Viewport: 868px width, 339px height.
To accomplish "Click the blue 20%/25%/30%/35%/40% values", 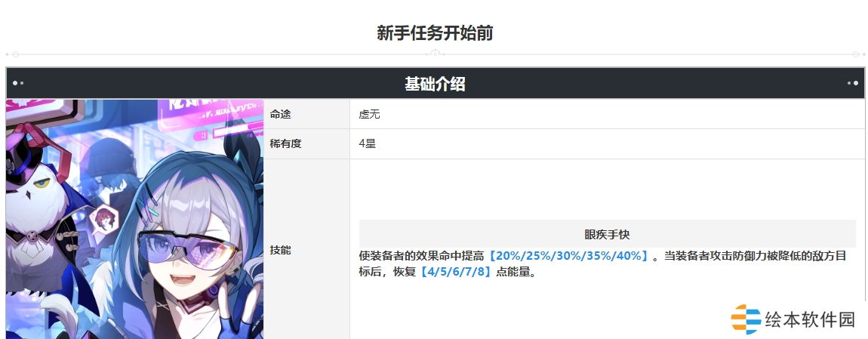I will coord(568,257).
